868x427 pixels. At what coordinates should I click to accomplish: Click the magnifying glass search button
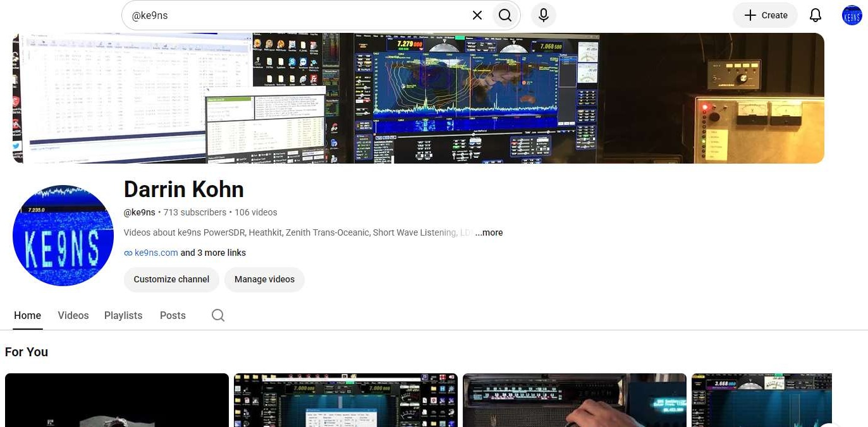point(504,15)
